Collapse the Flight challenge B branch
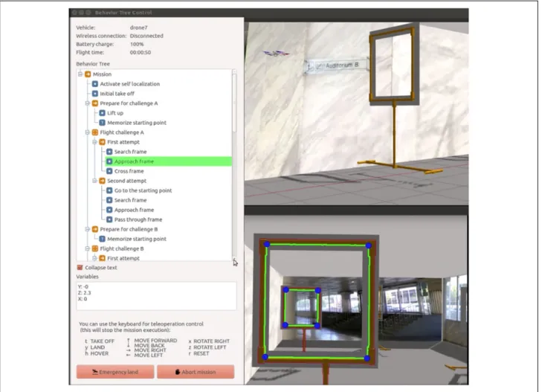Image resolution: width=542 pixels, height=392 pixels. [x=88, y=248]
